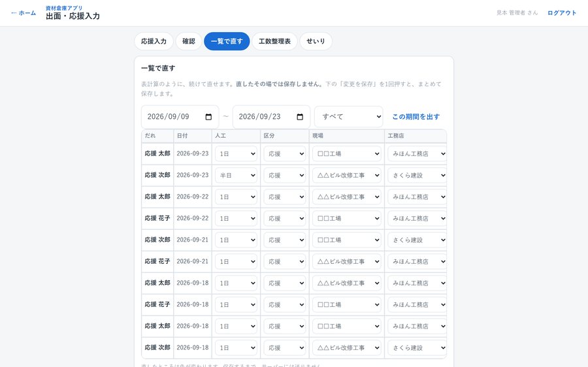Screen dimensions: 588x367
Task: Click the 出面・応援入力 page title
Action: (x=73, y=16)
